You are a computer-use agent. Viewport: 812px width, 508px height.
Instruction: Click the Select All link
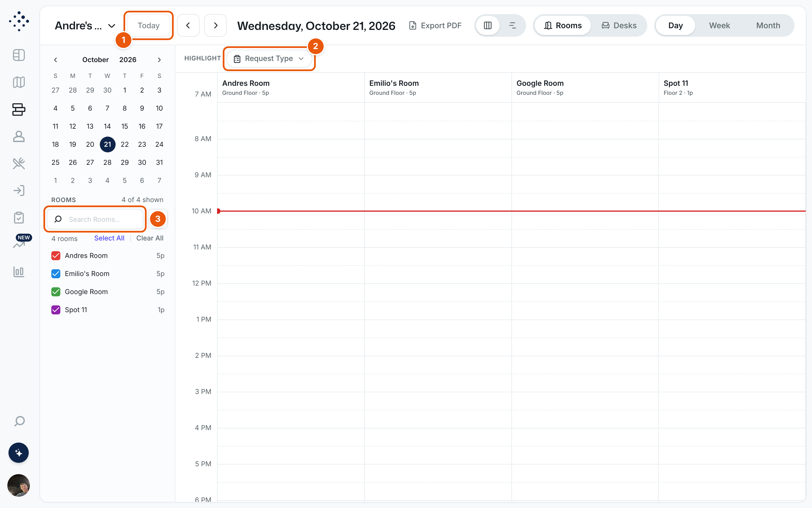109,238
